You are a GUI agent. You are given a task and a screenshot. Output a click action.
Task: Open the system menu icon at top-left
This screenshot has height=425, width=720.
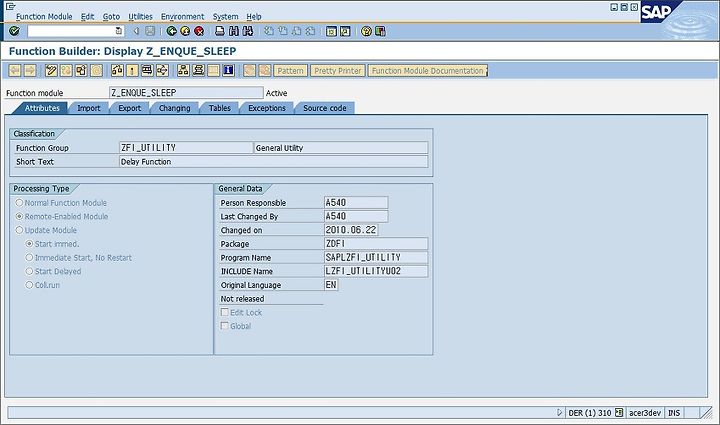[x=10, y=6]
